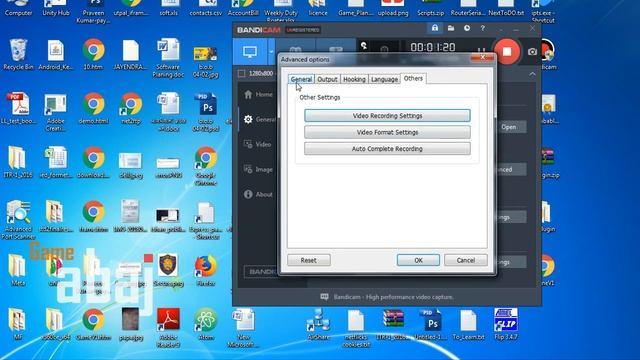Switch to the Language tab

click(x=384, y=79)
